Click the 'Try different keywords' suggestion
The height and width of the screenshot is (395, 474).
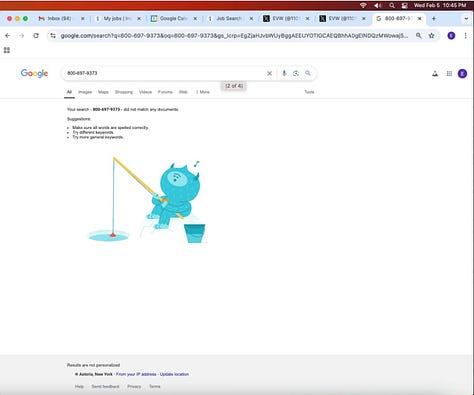[x=93, y=132]
